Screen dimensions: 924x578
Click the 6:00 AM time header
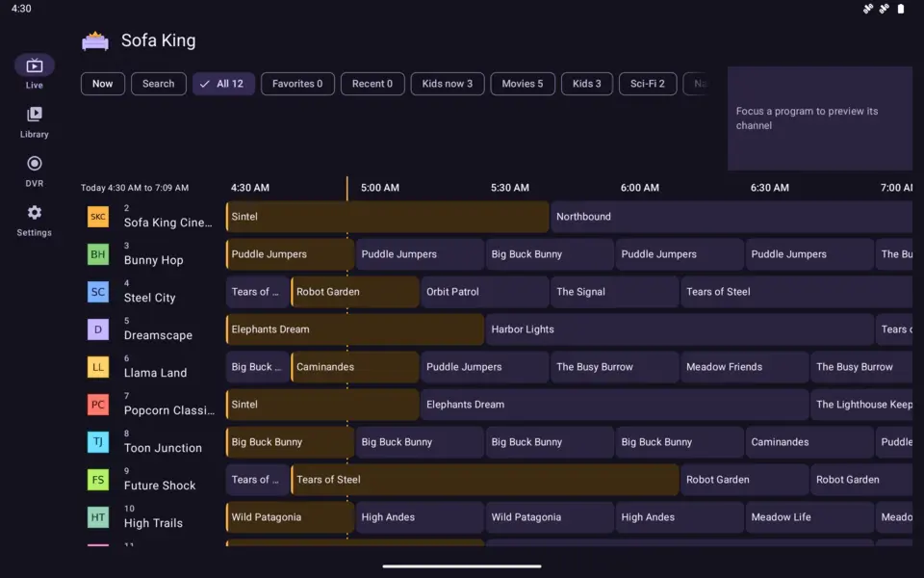pyautogui.click(x=640, y=188)
